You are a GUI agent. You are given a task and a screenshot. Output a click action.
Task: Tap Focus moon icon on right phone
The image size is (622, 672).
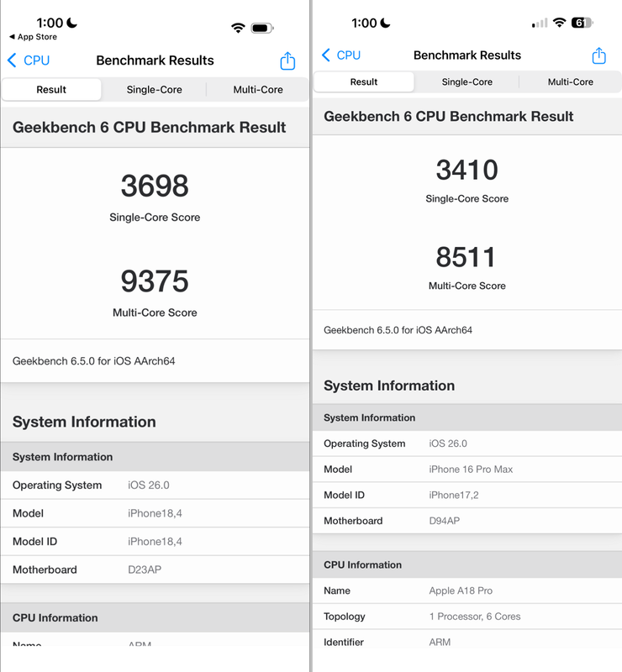click(385, 23)
